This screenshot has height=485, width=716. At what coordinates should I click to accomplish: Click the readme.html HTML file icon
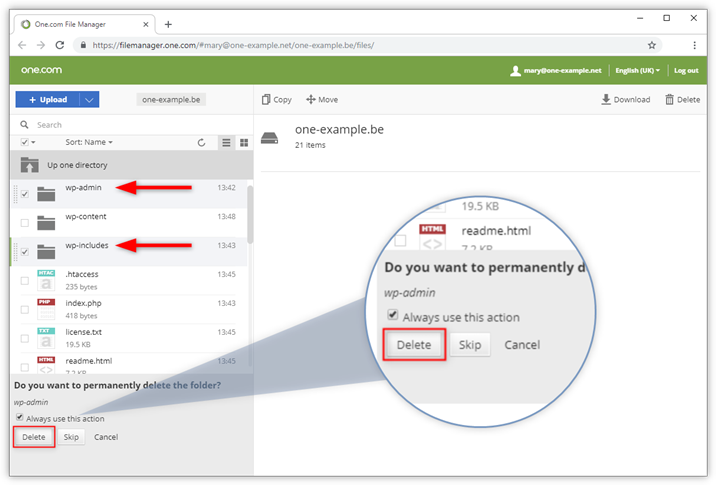point(46,365)
